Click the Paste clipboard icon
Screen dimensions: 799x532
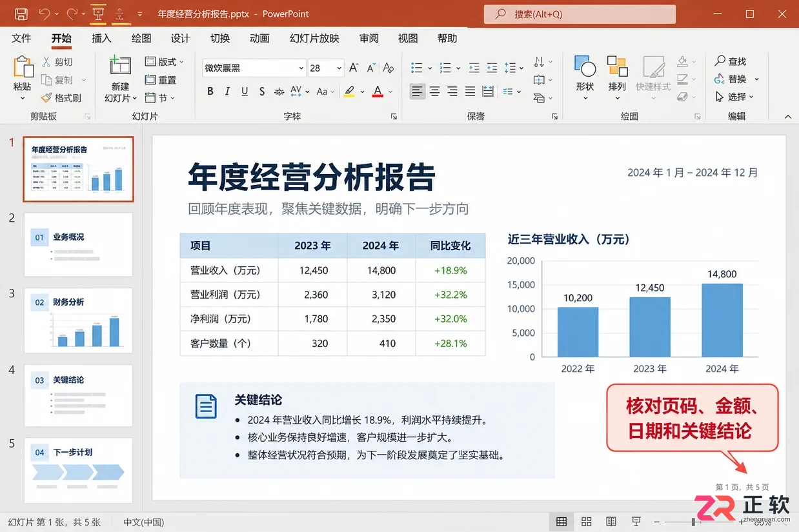pos(23,67)
